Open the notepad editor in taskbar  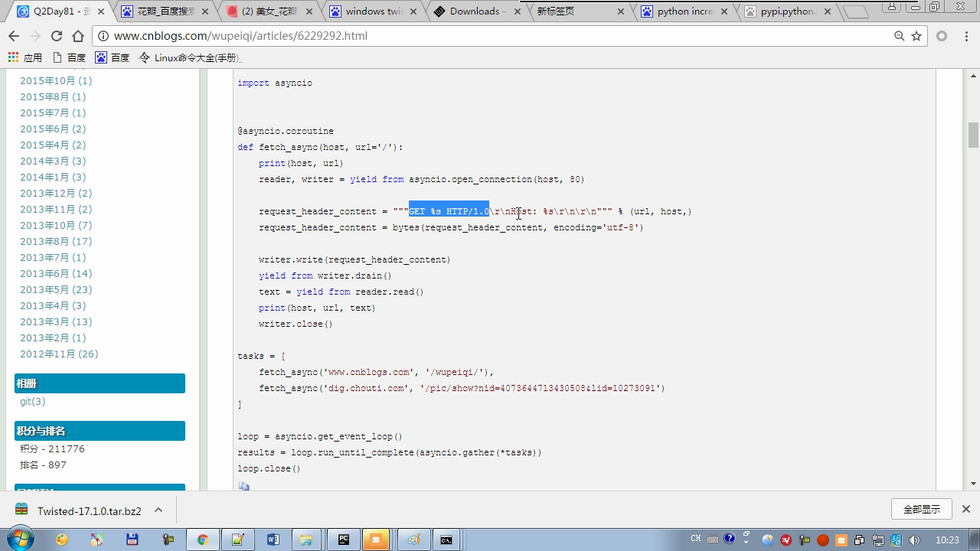click(237, 540)
